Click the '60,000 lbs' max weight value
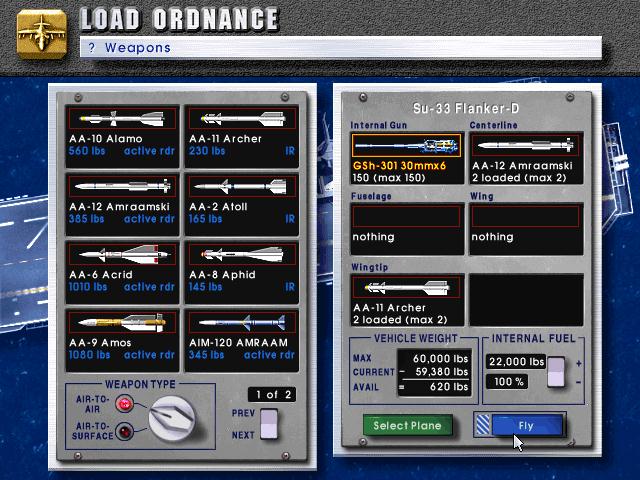The width and height of the screenshot is (640, 480). coord(440,359)
